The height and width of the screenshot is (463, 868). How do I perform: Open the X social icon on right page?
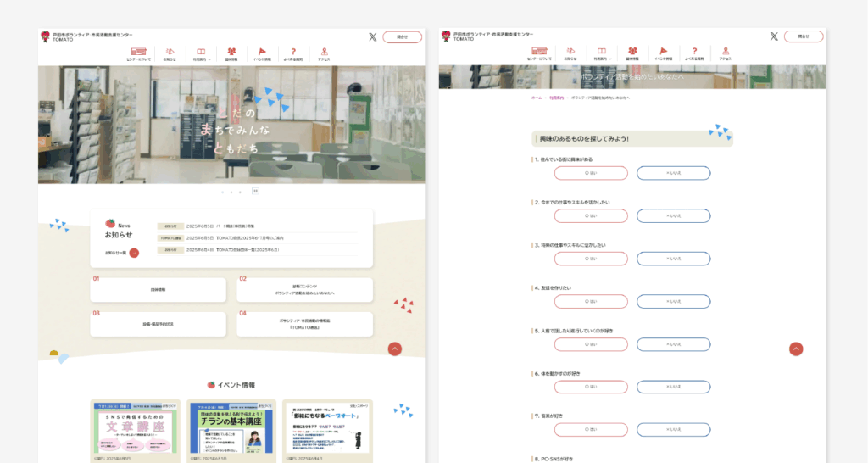click(774, 36)
